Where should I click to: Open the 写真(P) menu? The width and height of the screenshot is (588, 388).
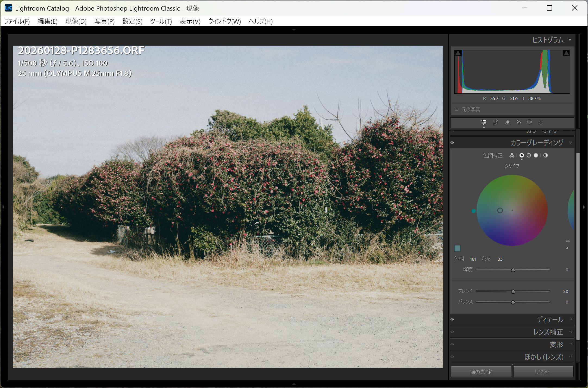click(x=104, y=21)
